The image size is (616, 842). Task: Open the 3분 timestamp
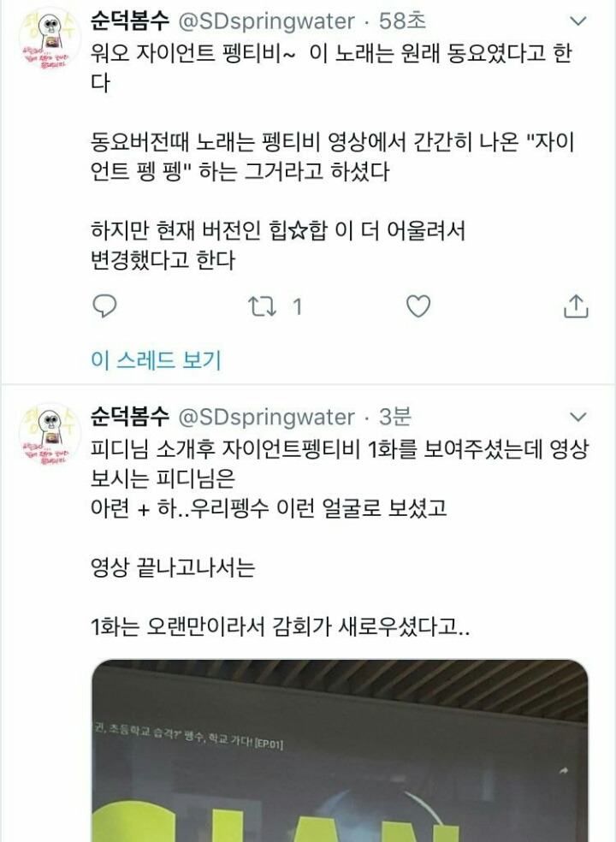pos(395,417)
